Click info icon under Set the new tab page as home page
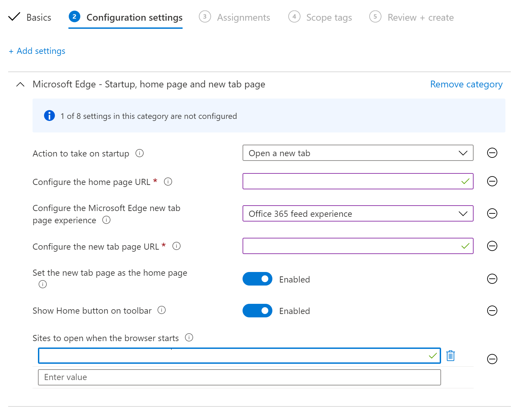 pyautogui.click(x=43, y=284)
